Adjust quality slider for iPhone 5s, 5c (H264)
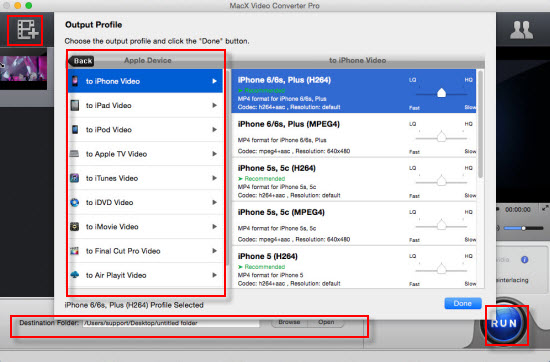The height and width of the screenshot is (362, 550). coord(441,181)
